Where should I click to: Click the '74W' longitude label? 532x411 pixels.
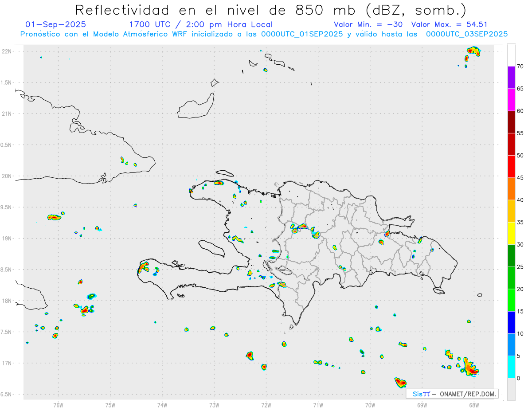[x=162, y=405]
